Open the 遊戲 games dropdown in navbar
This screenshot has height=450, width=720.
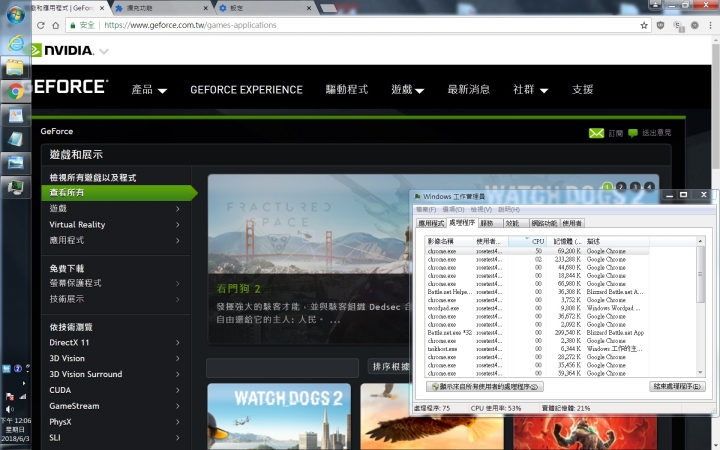pos(407,90)
